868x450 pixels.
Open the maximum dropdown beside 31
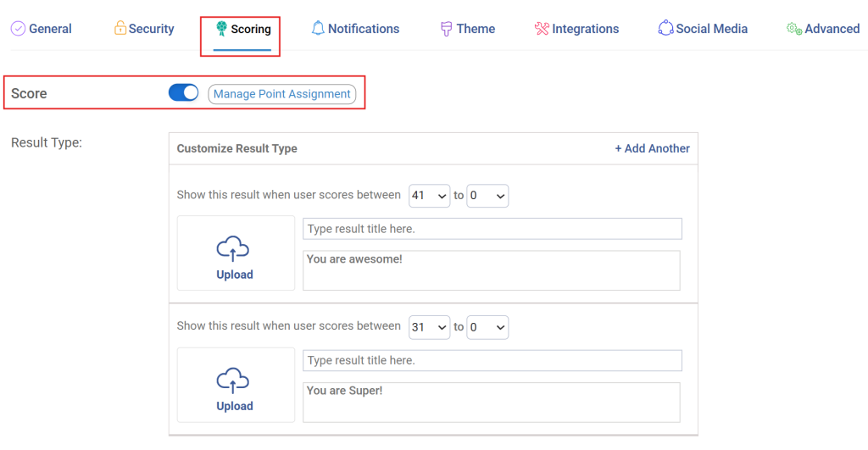(x=487, y=327)
